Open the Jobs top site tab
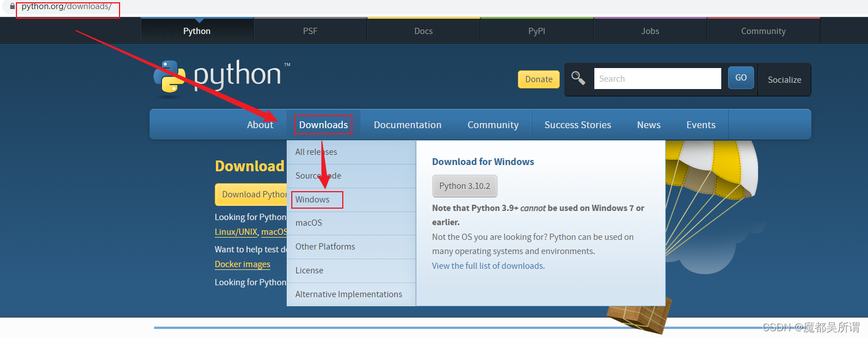The height and width of the screenshot is (338, 868). [650, 31]
